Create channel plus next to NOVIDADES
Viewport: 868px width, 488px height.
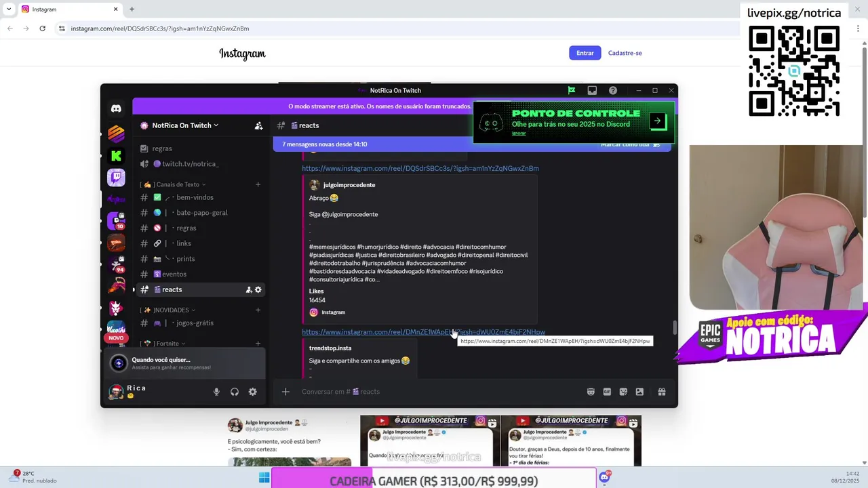click(258, 310)
